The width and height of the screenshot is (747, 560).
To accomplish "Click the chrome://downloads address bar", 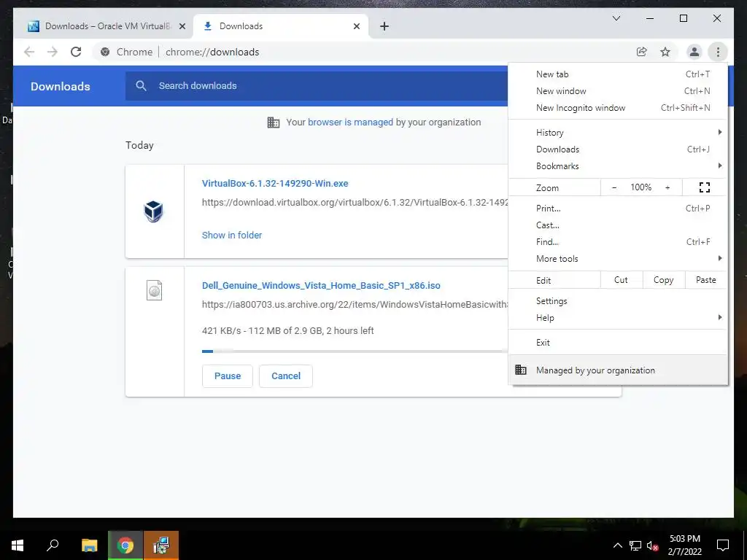I will [212, 52].
